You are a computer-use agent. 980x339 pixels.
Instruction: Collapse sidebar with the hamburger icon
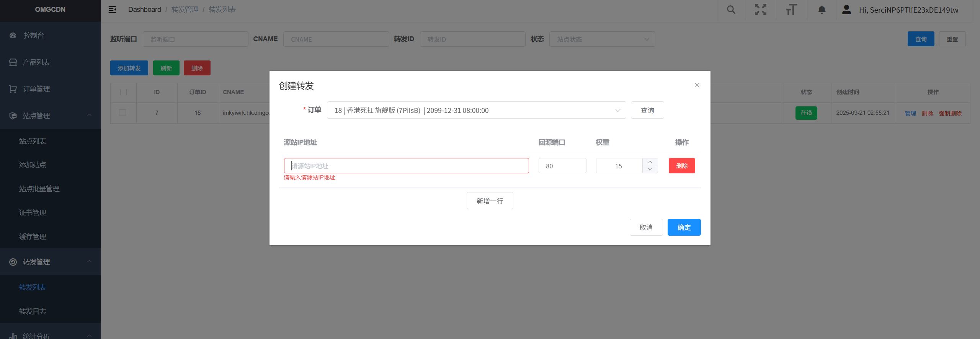point(112,10)
